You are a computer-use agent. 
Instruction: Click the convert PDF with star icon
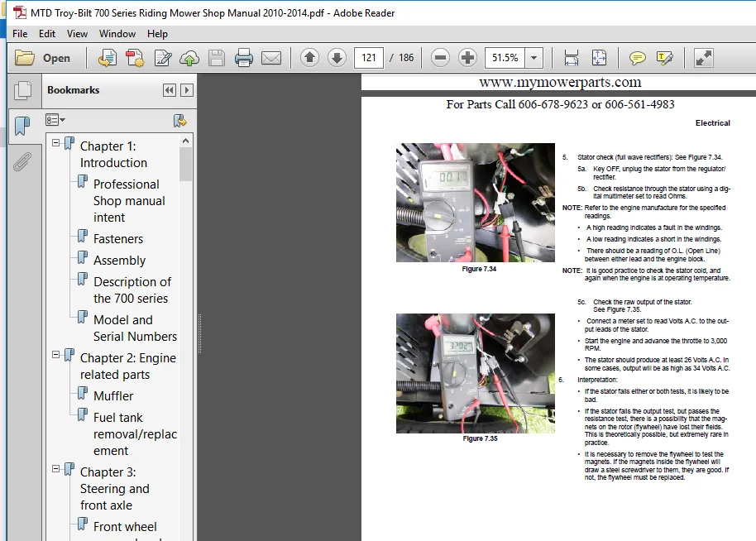135,58
